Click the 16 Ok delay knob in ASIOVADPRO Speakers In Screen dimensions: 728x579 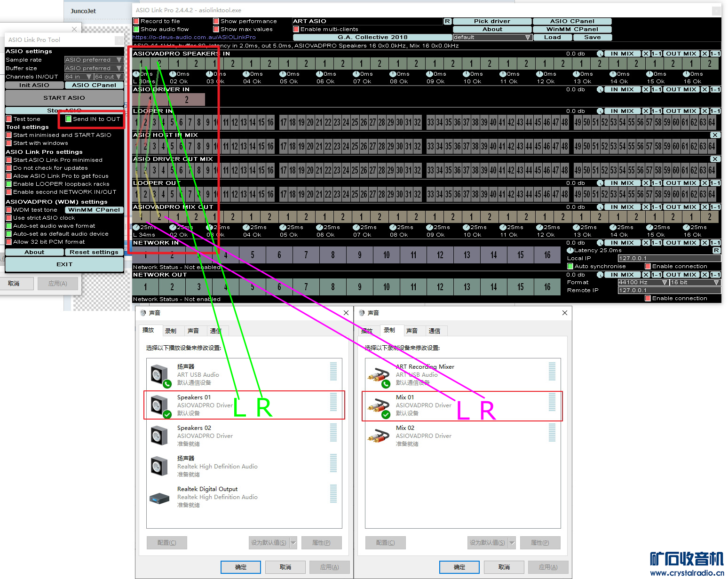[686, 74]
